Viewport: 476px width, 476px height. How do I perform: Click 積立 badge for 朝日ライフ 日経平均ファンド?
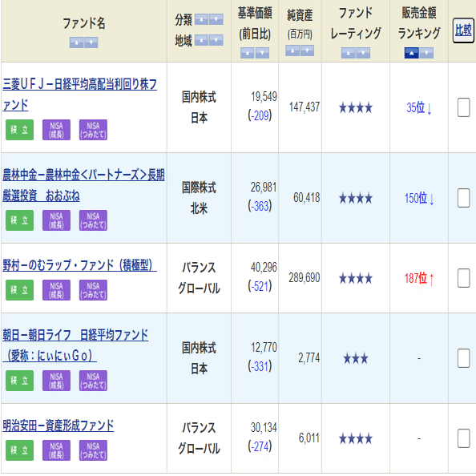(20, 381)
